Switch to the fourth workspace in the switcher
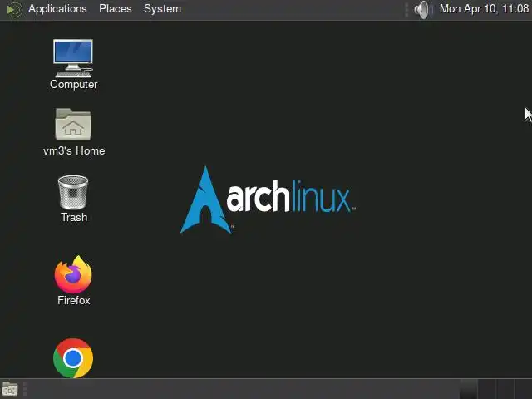The height and width of the screenshot is (399, 532). click(523, 389)
